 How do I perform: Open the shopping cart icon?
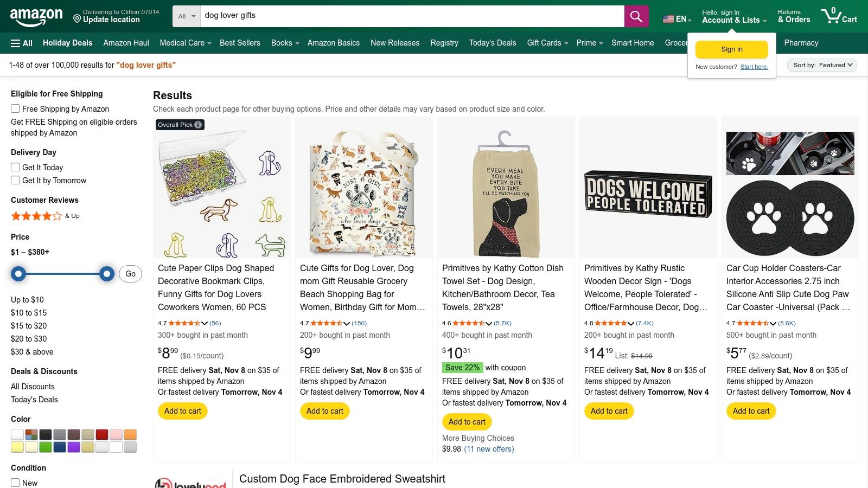click(839, 16)
